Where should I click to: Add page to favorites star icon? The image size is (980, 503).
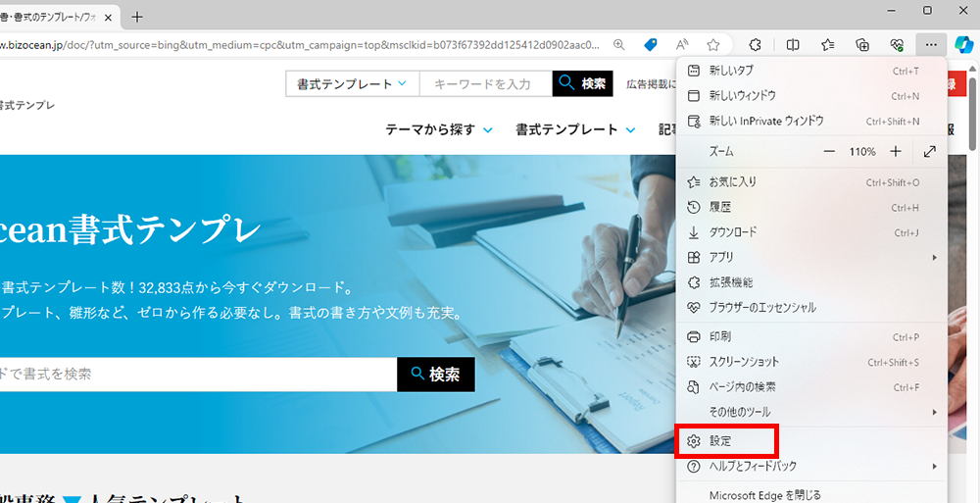(713, 44)
